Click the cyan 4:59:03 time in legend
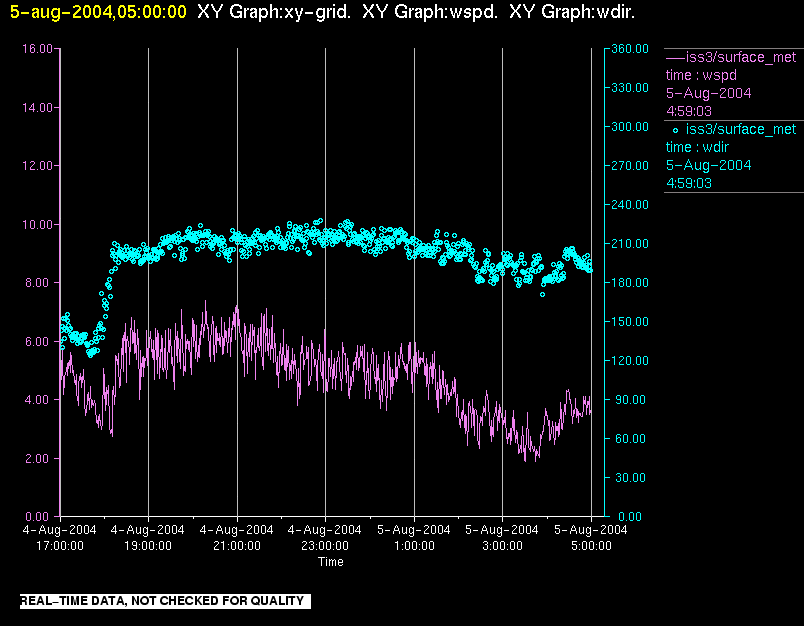This screenshot has height=626, width=804. 689,184
